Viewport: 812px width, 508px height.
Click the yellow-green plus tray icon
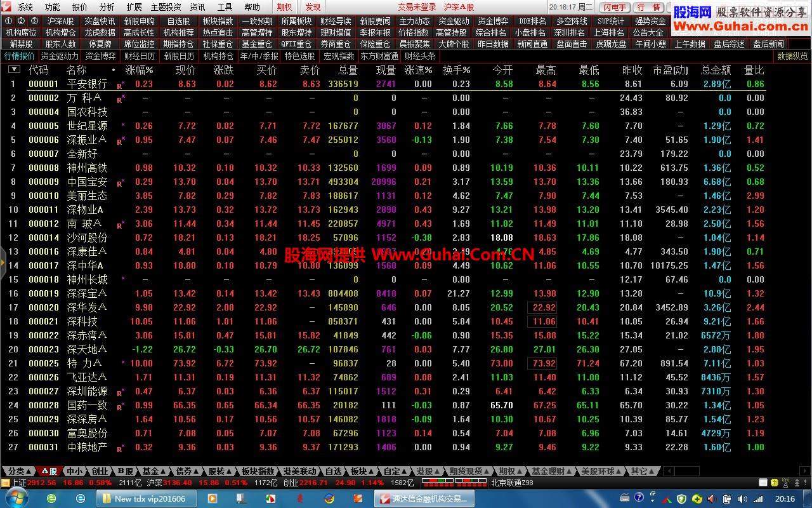(697, 498)
